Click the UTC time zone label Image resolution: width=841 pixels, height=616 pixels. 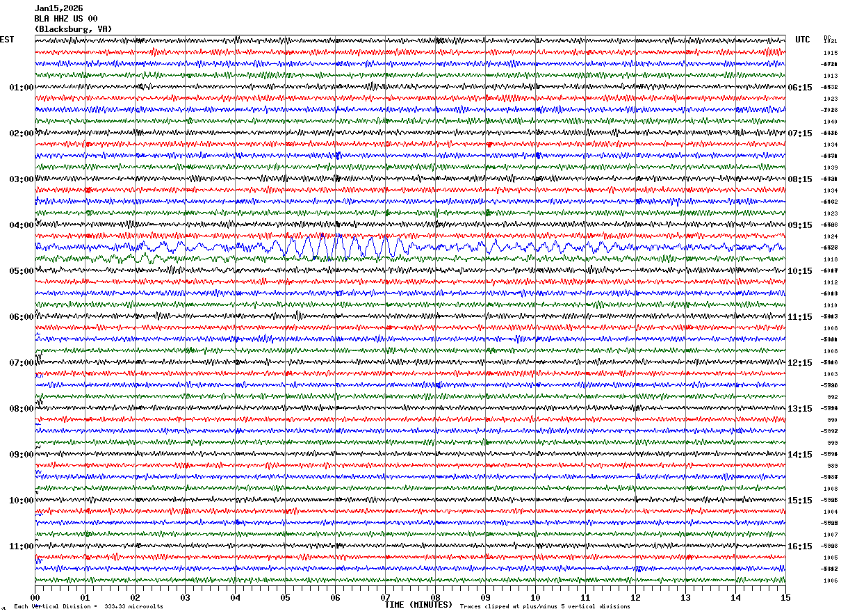click(803, 40)
